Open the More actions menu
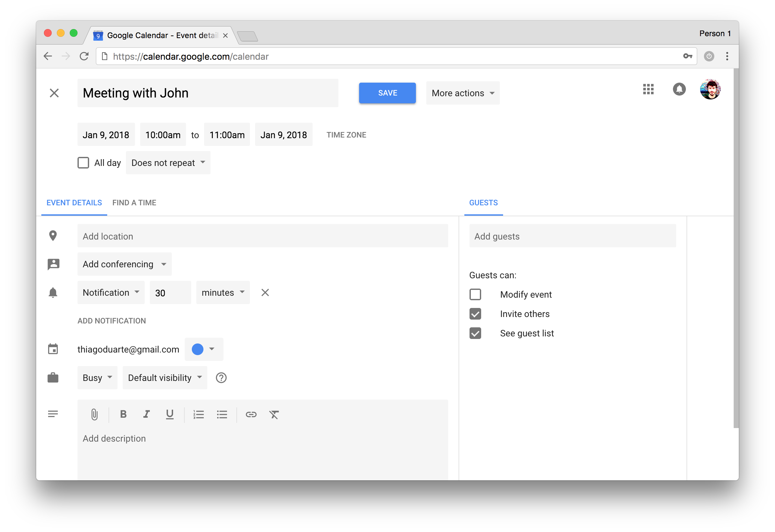775x532 pixels. 462,93
